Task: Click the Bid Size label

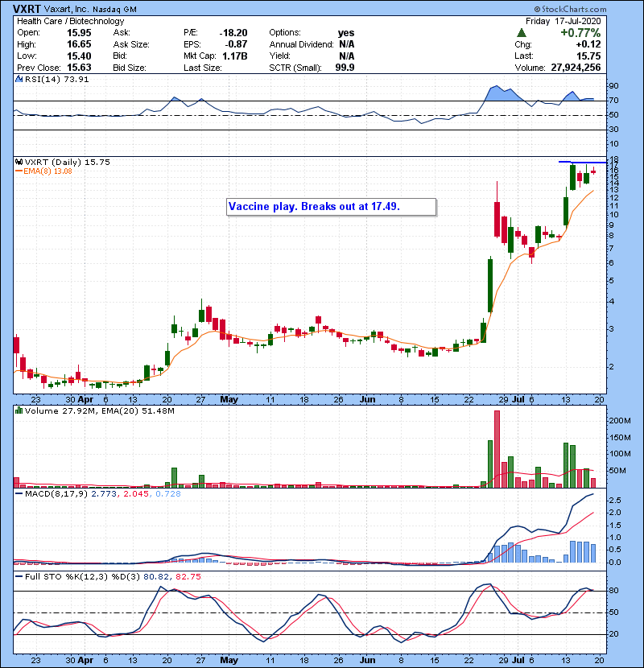Action: [x=130, y=68]
